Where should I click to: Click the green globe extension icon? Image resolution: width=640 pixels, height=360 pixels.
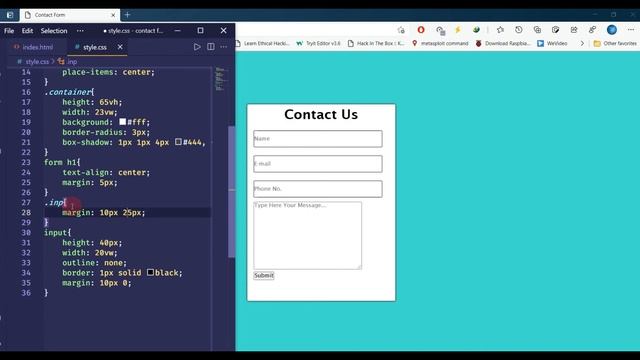pos(476,30)
